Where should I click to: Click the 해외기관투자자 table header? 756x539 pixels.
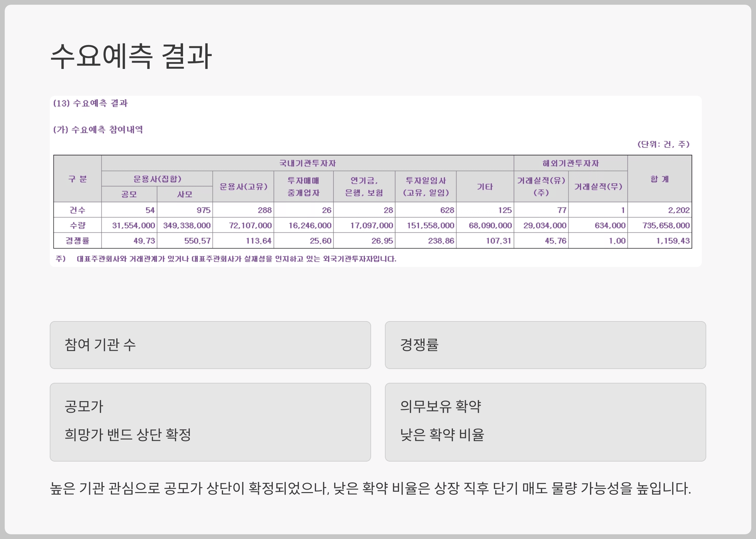pyautogui.click(x=570, y=163)
